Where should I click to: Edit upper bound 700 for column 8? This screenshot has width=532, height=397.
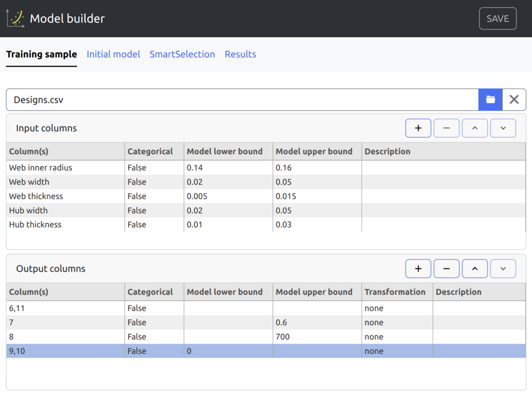316,337
